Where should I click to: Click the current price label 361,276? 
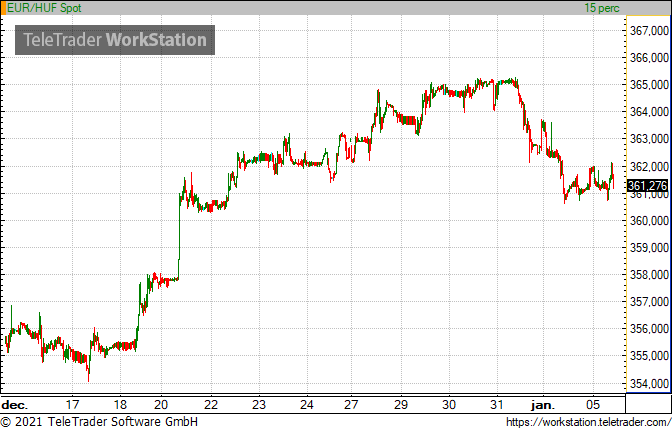tap(647, 186)
